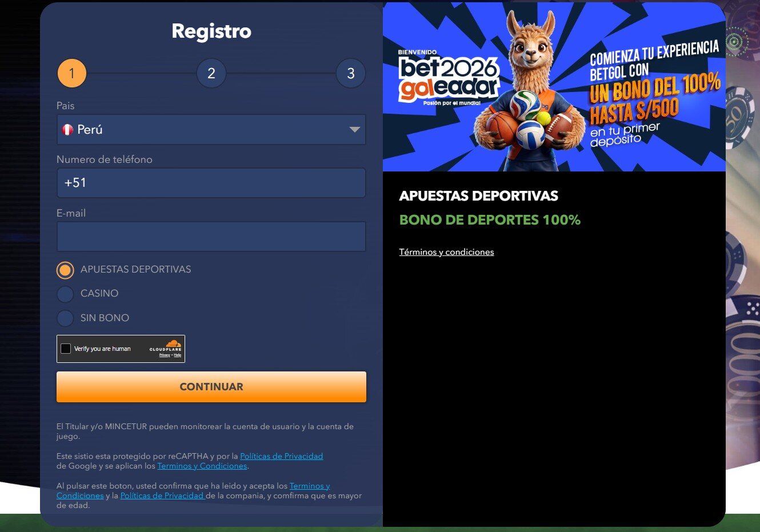Viewport: 760px width, 532px height.
Task: Click the bet2026 goleador welcome banner
Action: click(554, 87)
